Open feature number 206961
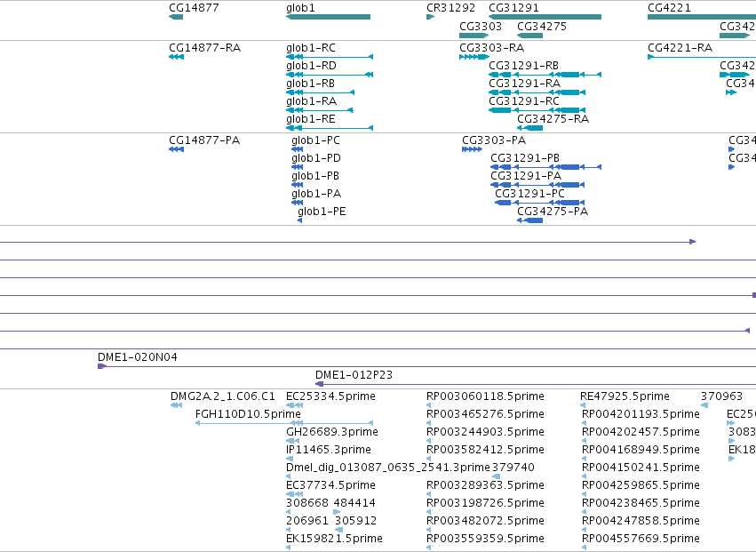 307,522
